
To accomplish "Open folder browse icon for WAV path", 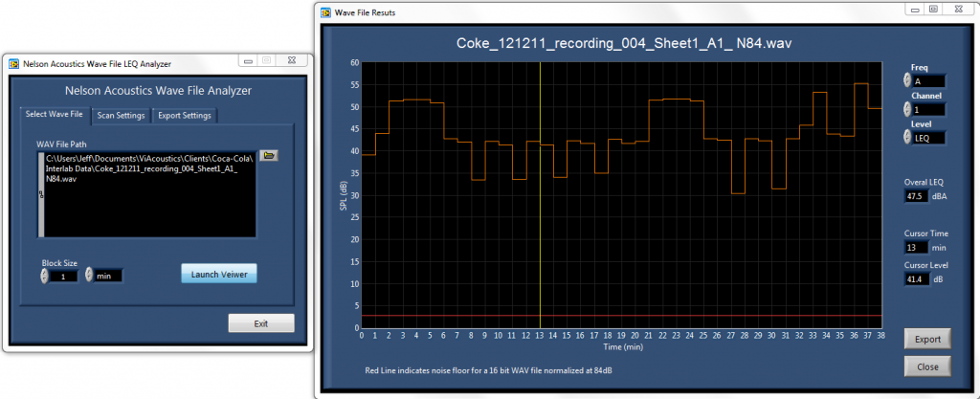I will tap(269, 155).
